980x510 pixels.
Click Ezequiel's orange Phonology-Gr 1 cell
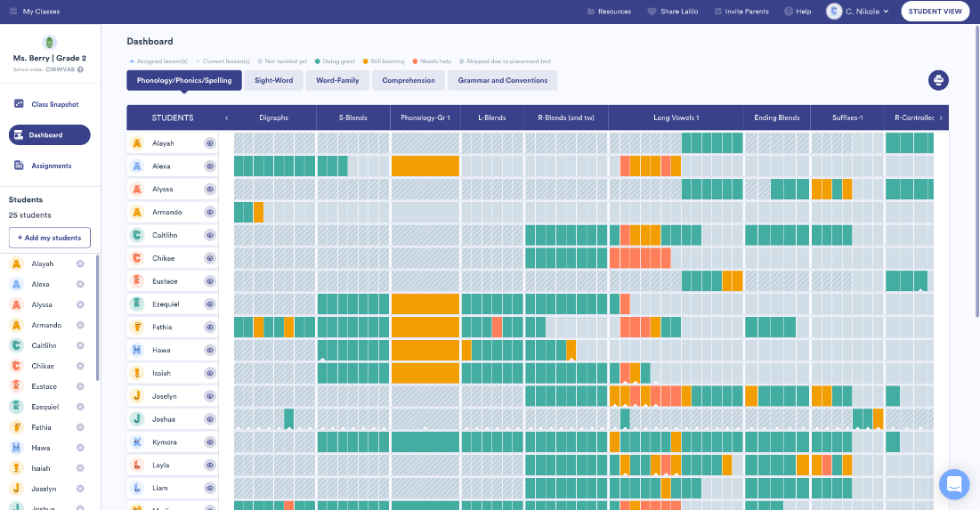point(425,304)
